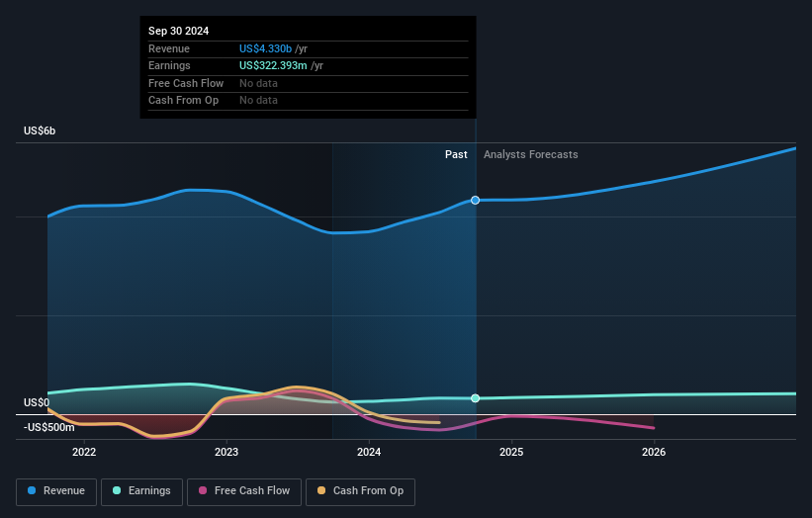Toggle the Earnings legend series

[141, 491]
